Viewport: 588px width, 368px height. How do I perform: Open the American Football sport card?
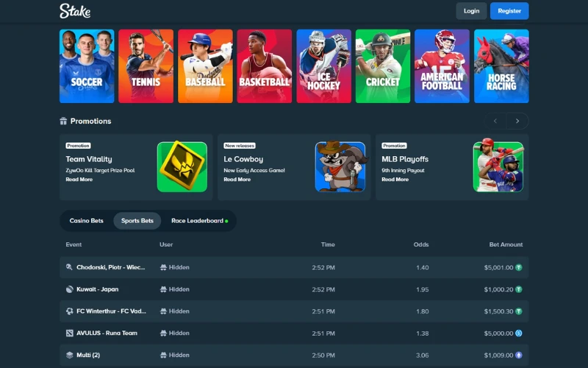coord(442,66)
